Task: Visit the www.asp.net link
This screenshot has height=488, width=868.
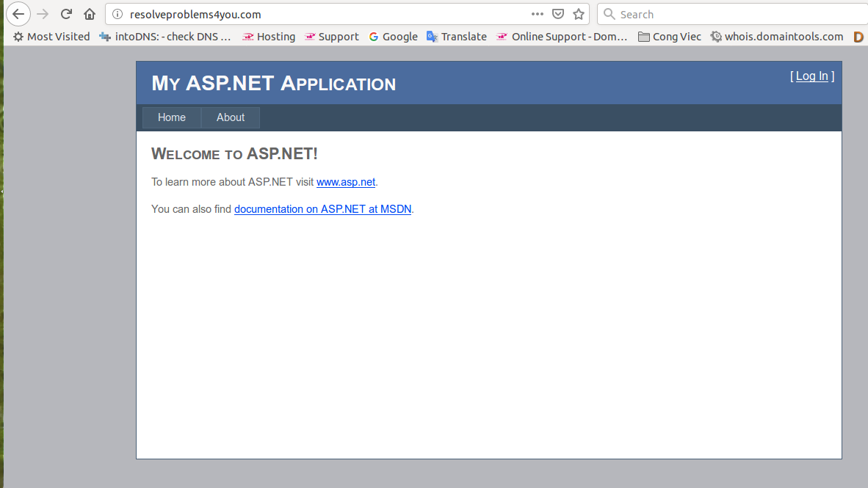Action: click(x=346, y=182)
